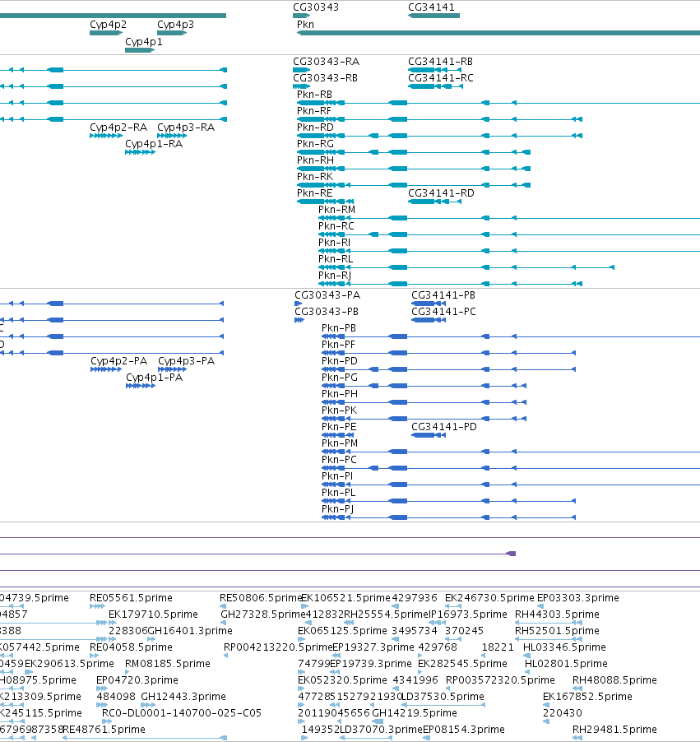Click EST EK246730.5prime
Screen dimensions: 700x742
[489, 598]
